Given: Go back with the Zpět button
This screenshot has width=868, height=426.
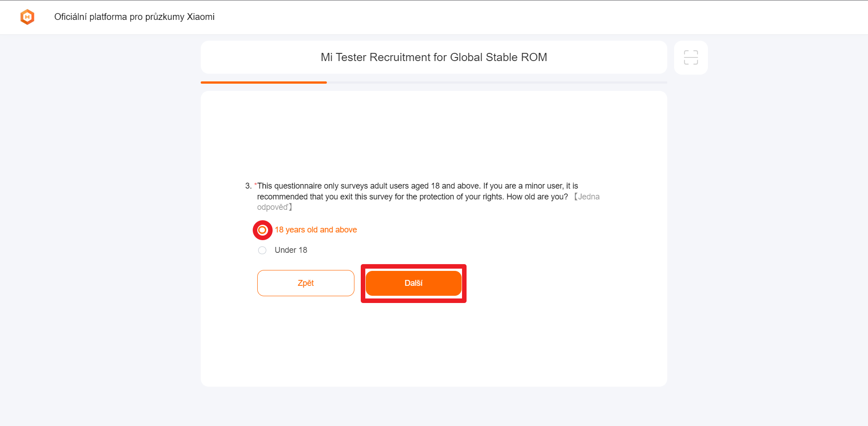Looking at the screenshot, I should 306,283.
